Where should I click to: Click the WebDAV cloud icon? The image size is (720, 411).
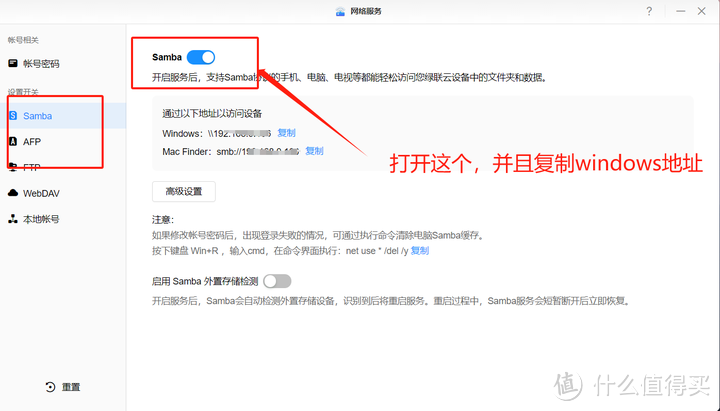click(x=13, y=193)
